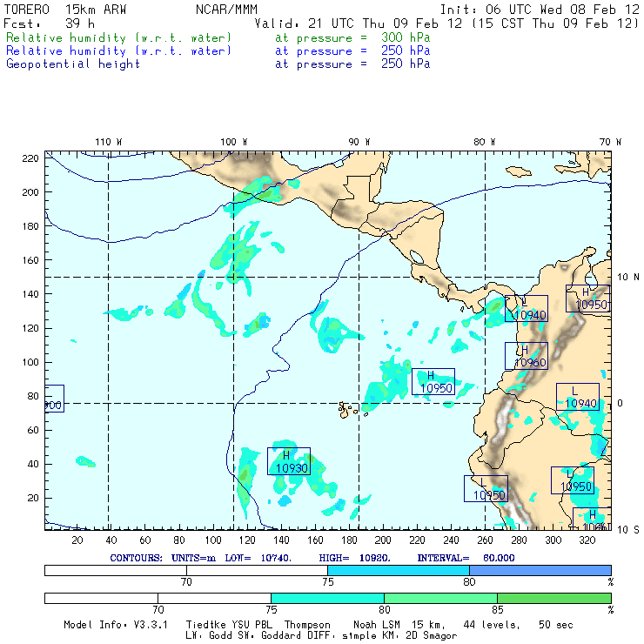
Task: Click the '300' tick label on the bottom axis
Action: click(553, 540)
